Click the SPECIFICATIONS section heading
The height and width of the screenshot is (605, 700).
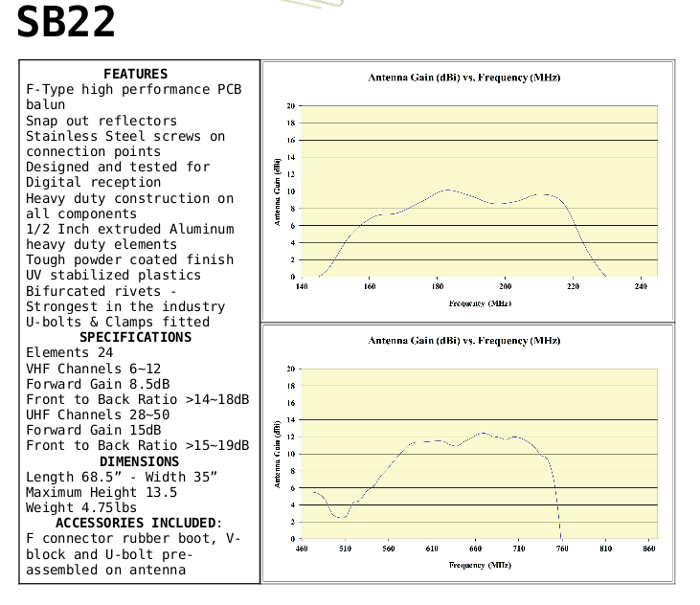[135, 337]
